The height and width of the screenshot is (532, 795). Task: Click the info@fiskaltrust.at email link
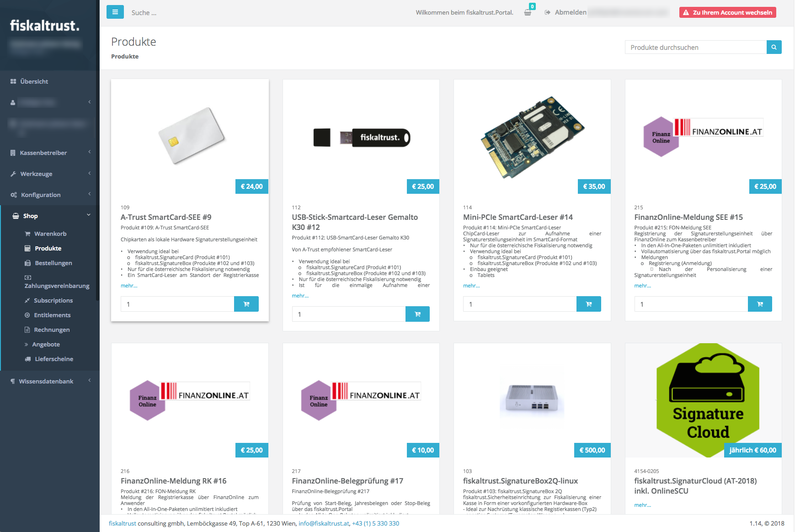click(324, 523)
